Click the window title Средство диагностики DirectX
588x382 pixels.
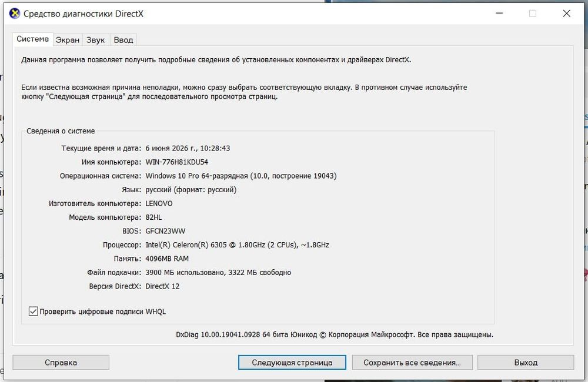click(83, 14)
